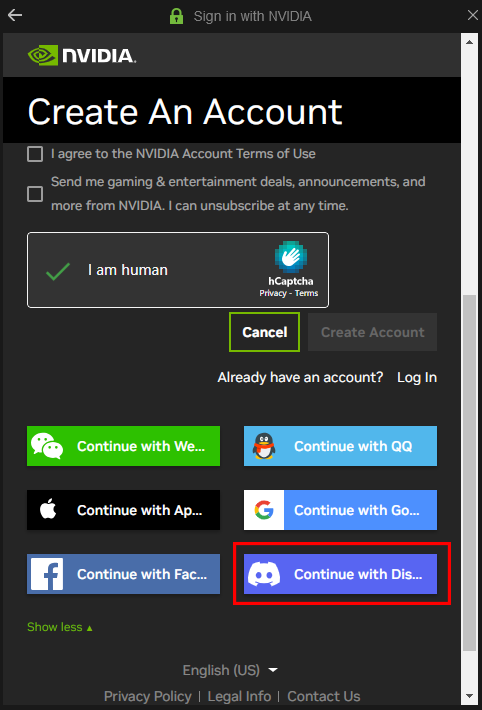Continue with QQ penguin icon
The width and height of the screenshot is (482, 710).
pyautogui.click(x=264, y=446)
